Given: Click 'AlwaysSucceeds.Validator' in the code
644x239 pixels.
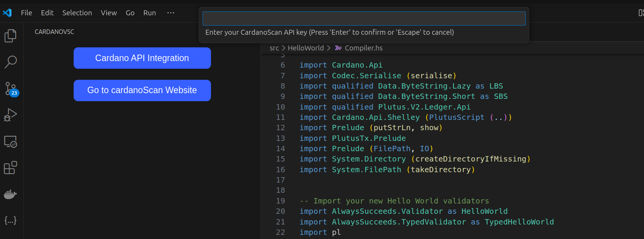Looking at the screenshot, I should [387, 212].
